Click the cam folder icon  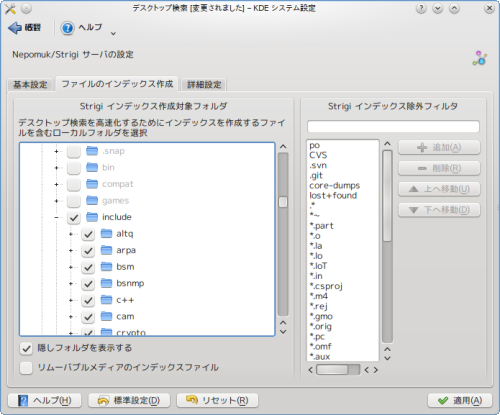106,316
